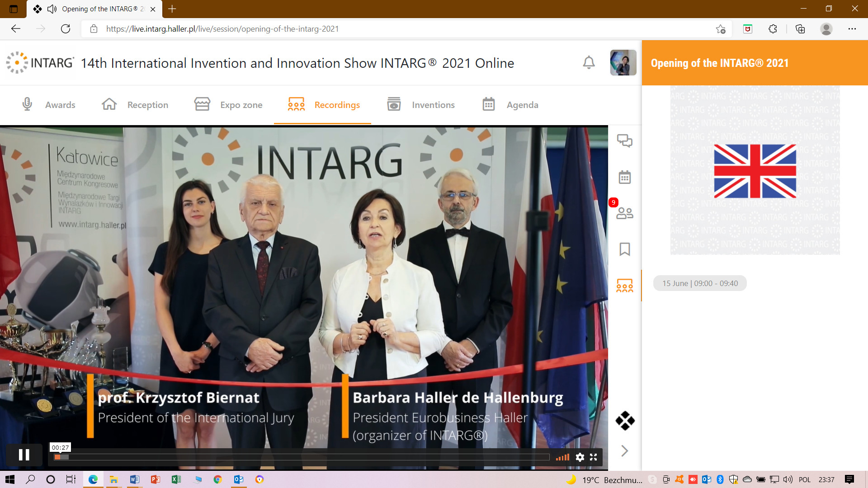Select the Recordings tab
The width and height of the screenshot is (868, 488).
324,105
